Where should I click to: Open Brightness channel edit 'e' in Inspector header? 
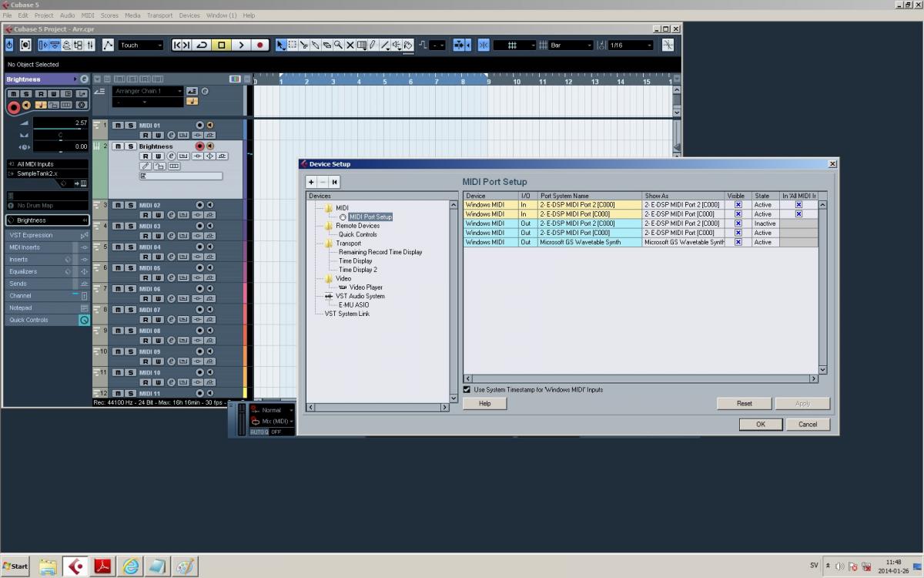84,79
